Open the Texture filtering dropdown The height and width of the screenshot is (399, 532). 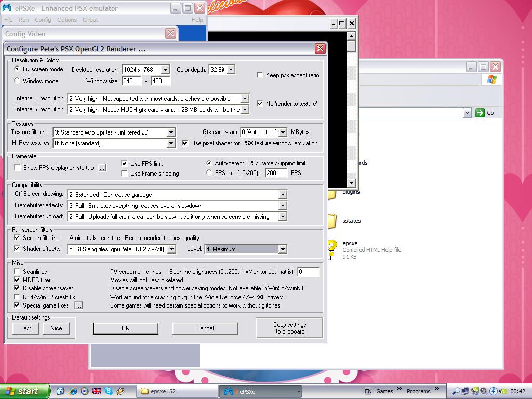[x=171, y=132]
